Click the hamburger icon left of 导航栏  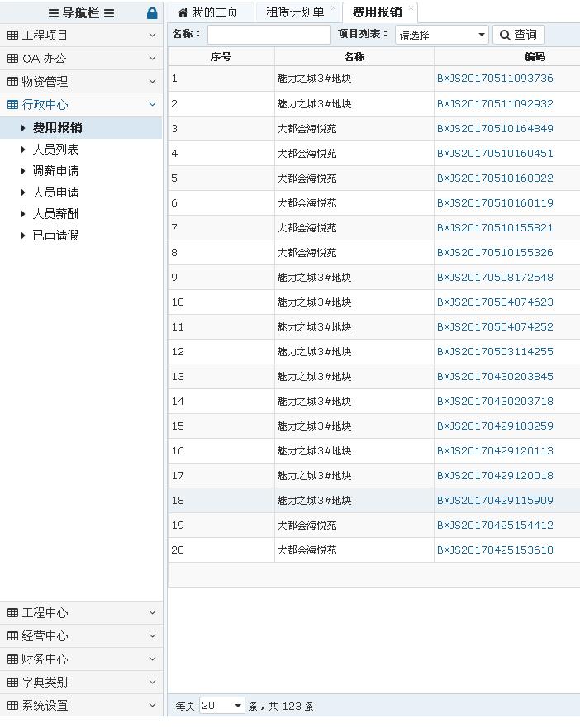54,13
